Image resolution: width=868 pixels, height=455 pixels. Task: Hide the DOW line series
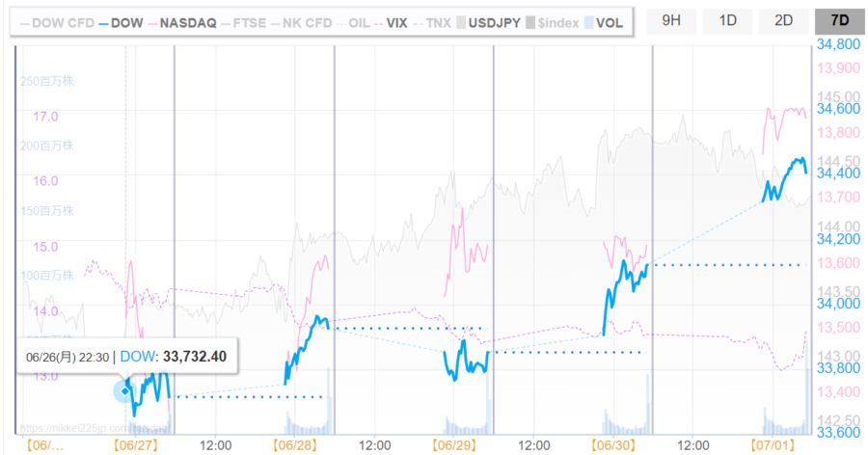(x=118, y=22)
